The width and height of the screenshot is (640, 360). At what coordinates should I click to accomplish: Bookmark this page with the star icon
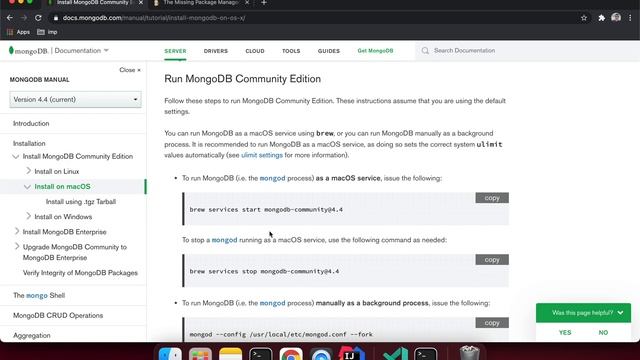[584, 18]
